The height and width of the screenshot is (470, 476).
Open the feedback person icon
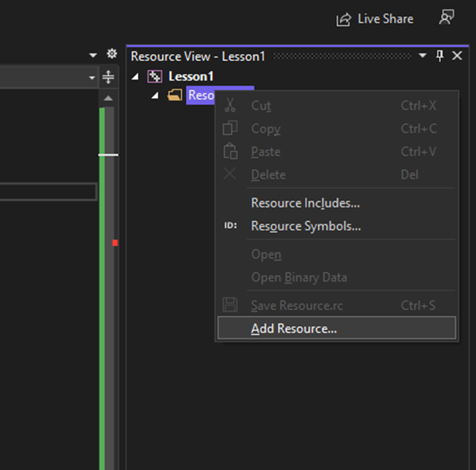[447, 18]
